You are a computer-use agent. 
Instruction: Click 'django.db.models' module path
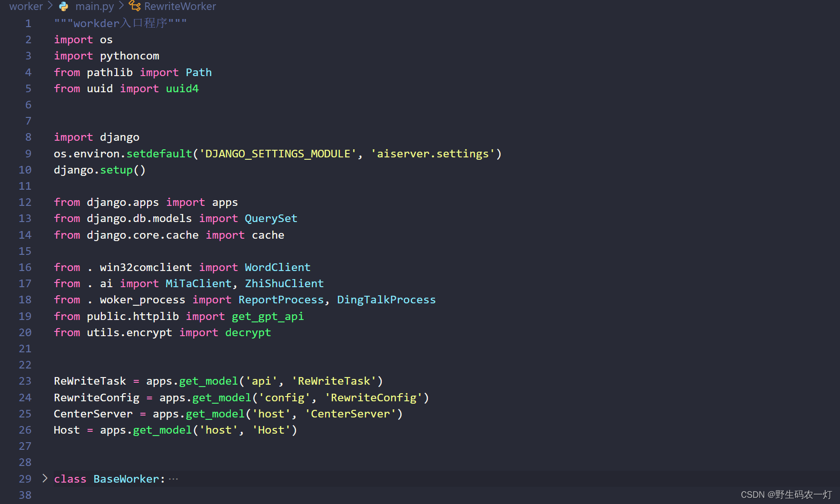coord(139,219)
